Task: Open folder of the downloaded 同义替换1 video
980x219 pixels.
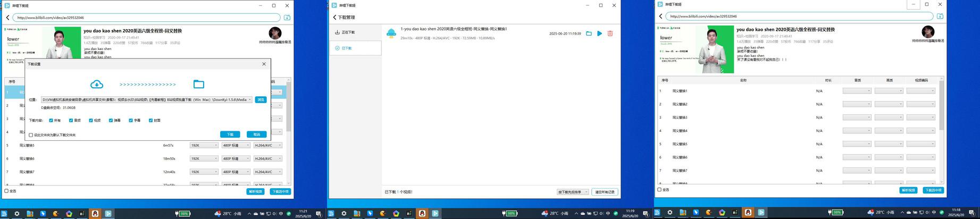Action: pos(589,33)
